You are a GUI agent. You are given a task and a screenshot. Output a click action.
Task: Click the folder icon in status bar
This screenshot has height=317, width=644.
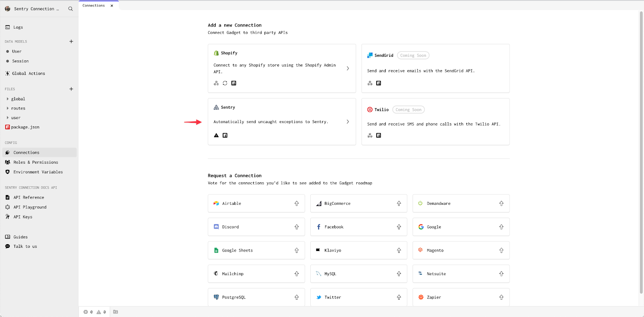click(116, 312)
